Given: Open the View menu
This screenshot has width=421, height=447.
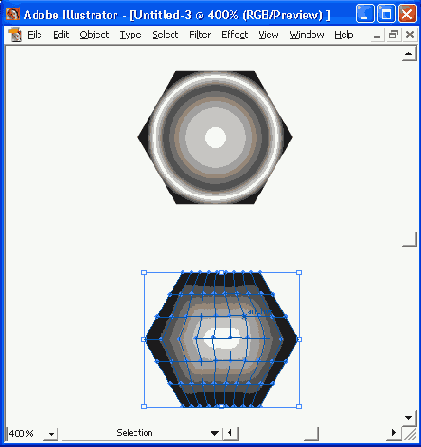Looking at the screenshot, I should (x=268, y=35).
